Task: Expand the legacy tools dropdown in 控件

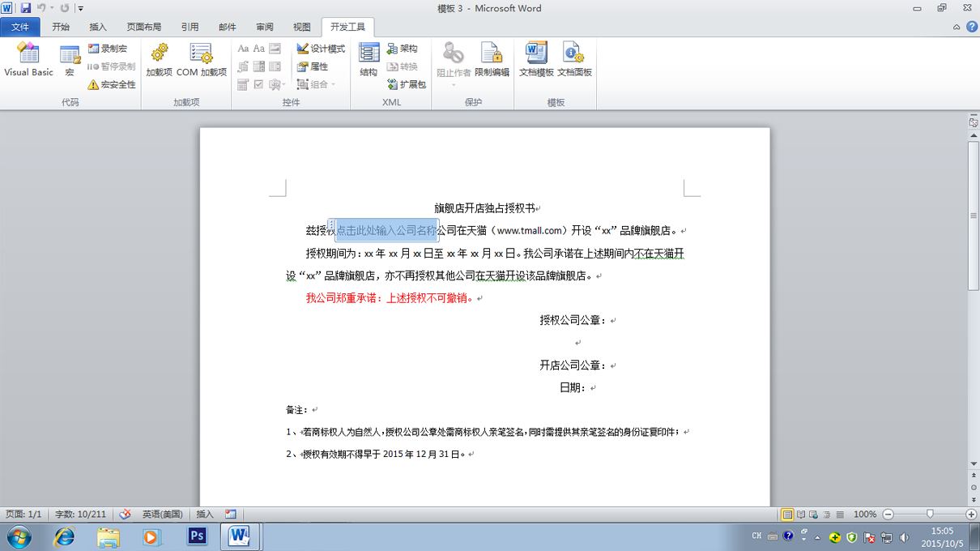Action: (x=278, y=84)
